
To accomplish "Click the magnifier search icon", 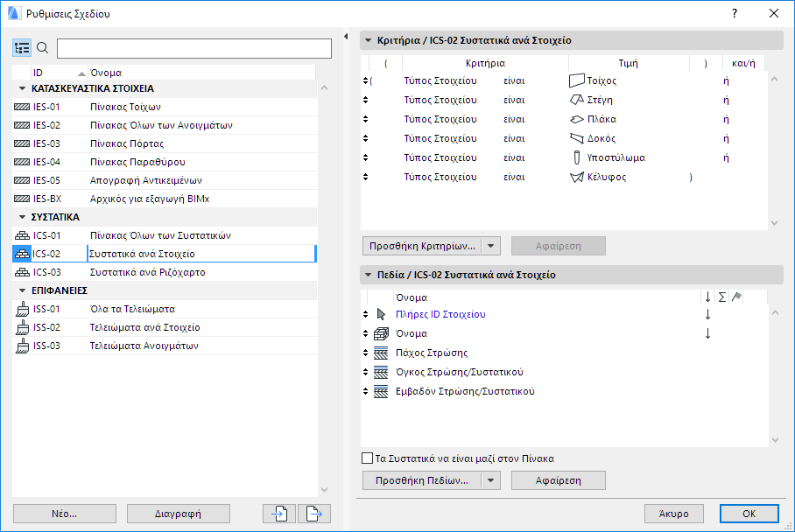I will tap(42, 48).
